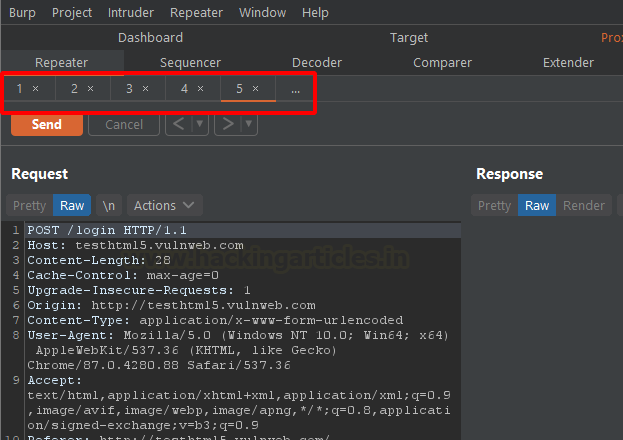Viewport: 623px width, 440px height.
Task: Close Repeater tab 3
Action: point(145,89)
